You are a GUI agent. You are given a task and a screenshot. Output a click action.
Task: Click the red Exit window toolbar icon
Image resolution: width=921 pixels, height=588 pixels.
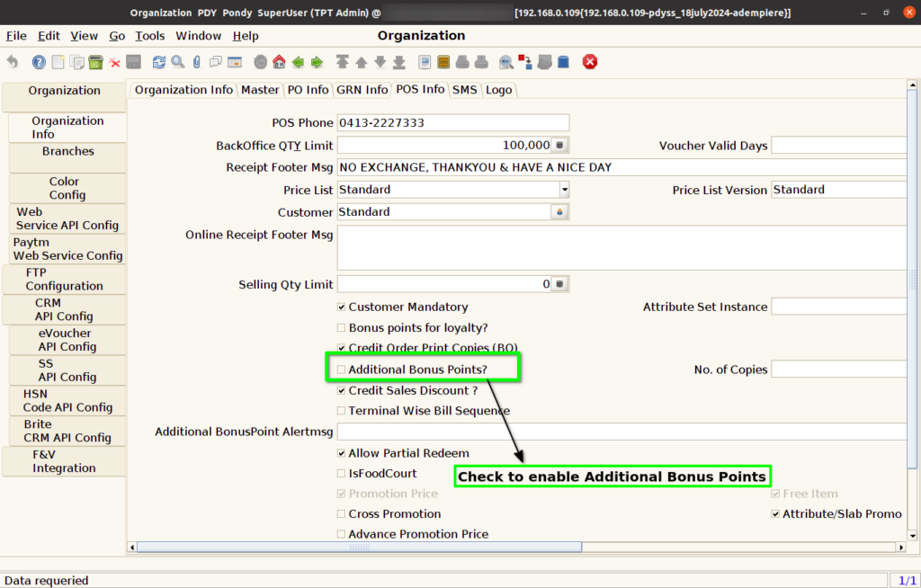590,62
